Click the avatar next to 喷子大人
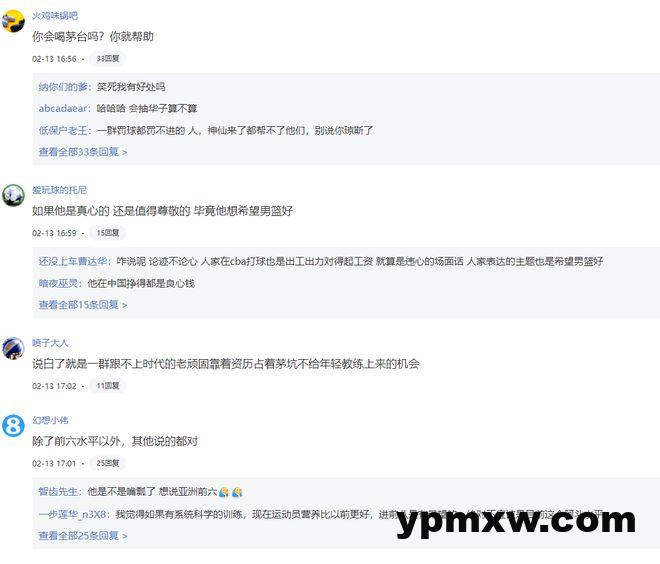660x564 pixels. [x=13, y=348]
